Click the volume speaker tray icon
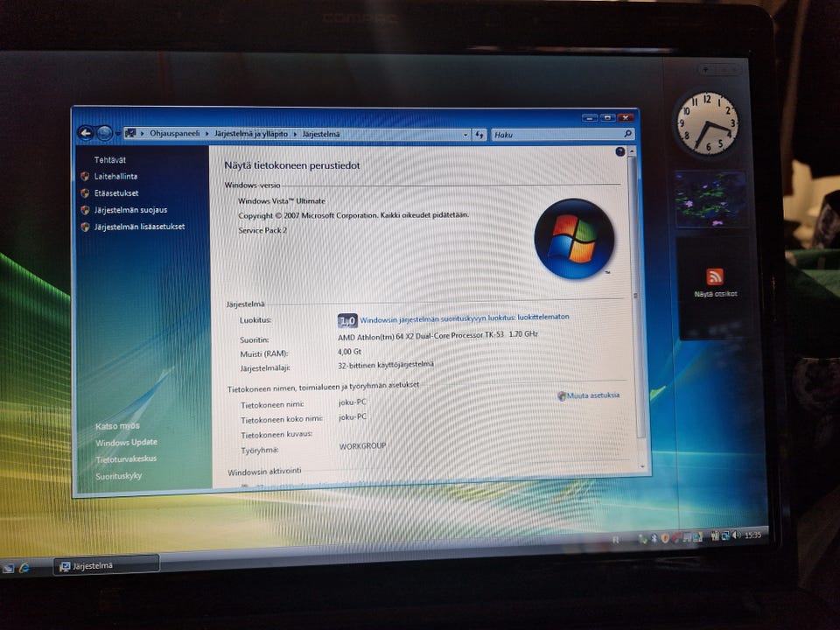Screen dimensions: 840x630 tap(737, 535)
